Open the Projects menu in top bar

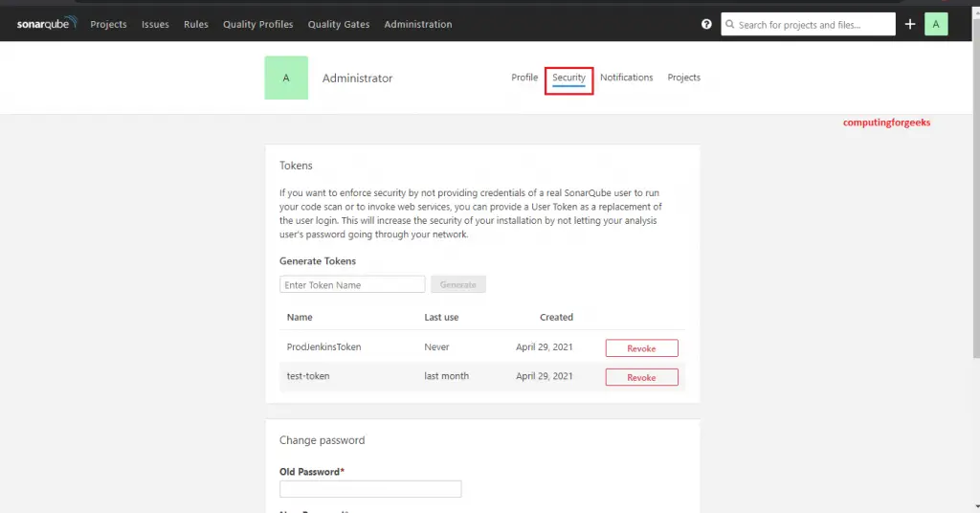109,24
